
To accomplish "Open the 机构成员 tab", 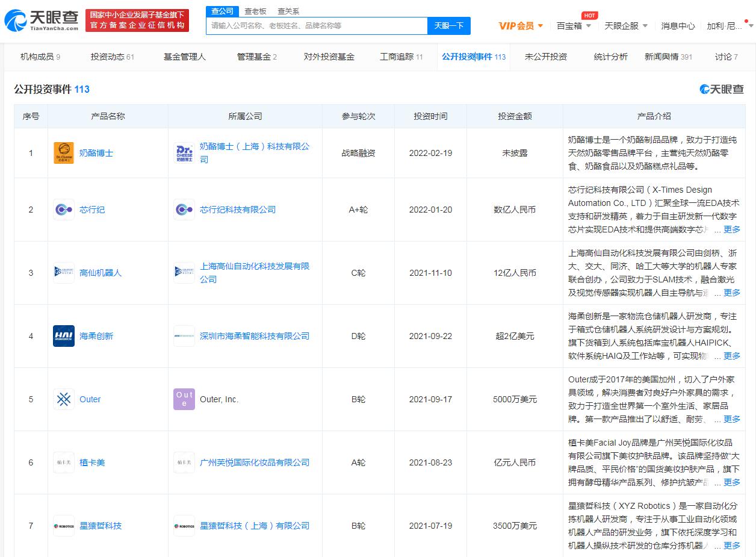I will coord(40,57).
